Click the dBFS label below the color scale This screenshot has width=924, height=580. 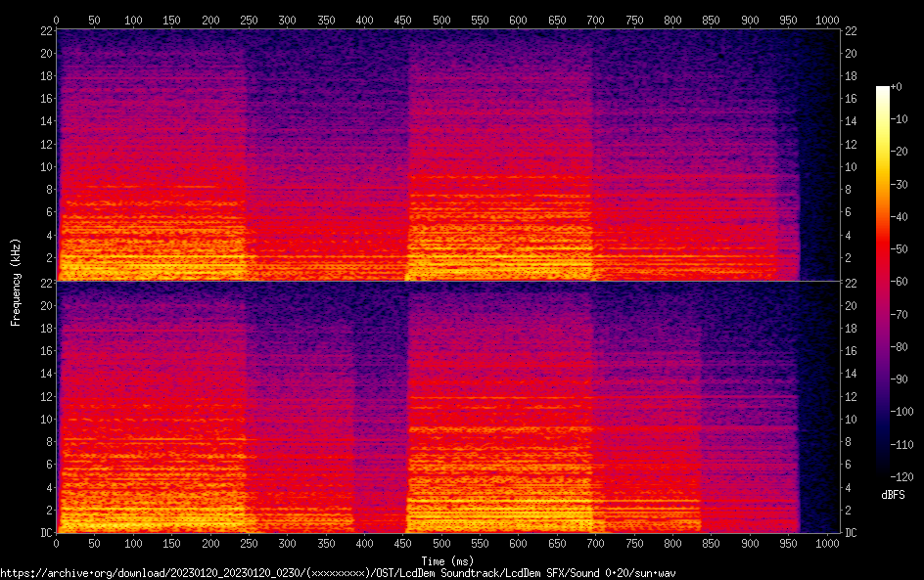click(892, 496)
